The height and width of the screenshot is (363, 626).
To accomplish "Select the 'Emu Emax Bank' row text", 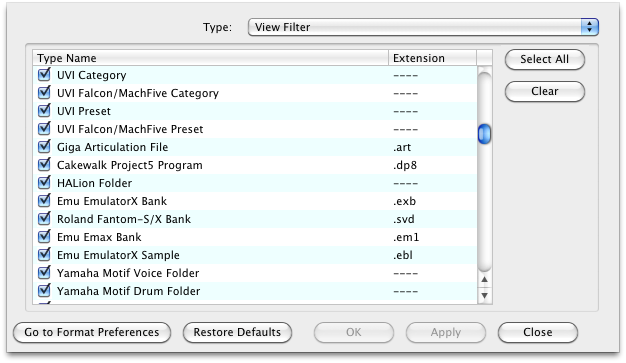I will coord(99,237).
